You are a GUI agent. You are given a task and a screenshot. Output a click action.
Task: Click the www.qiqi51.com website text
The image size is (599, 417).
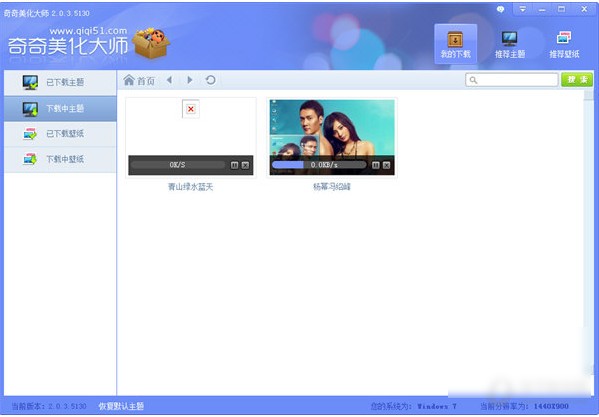[x=88, y=31]
